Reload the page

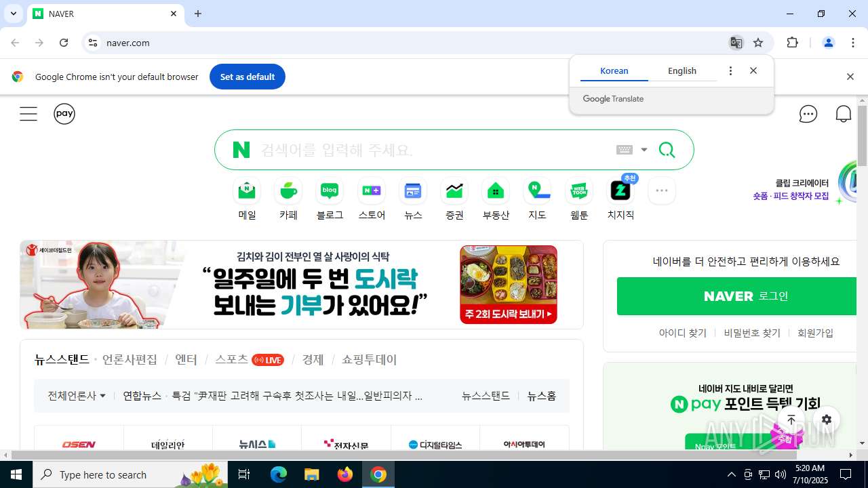[64, 43]
